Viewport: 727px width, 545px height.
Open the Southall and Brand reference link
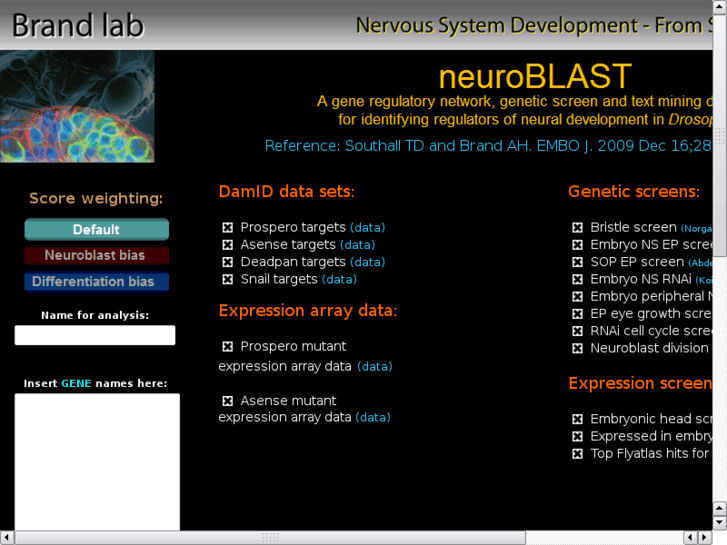pyautogui.click(x=488, y=146)
